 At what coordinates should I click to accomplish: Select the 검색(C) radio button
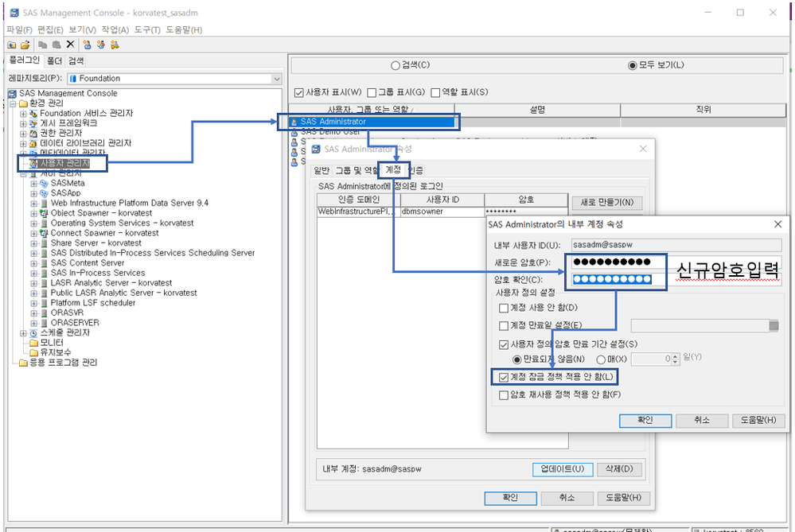click(396, 65)
